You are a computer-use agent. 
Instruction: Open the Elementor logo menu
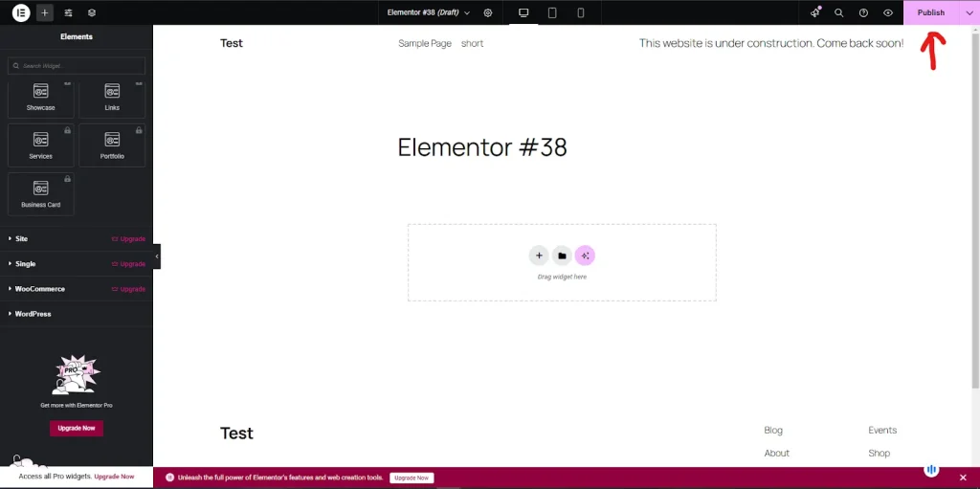(21, 12)
